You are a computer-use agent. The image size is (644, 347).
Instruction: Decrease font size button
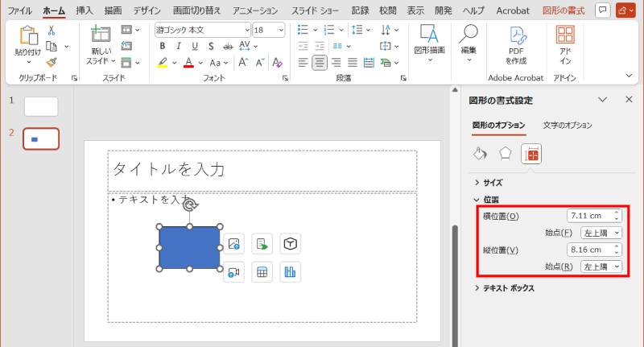click(x=260, y=63)
